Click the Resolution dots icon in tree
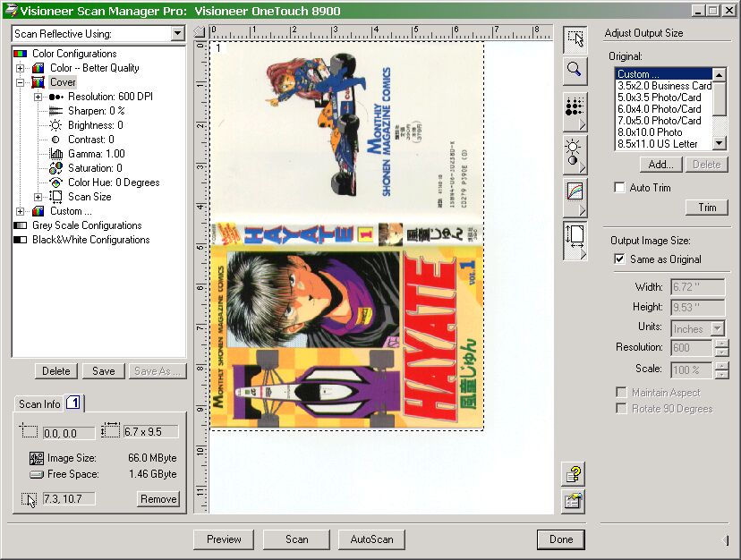741x560 pixels. [55, 97]
